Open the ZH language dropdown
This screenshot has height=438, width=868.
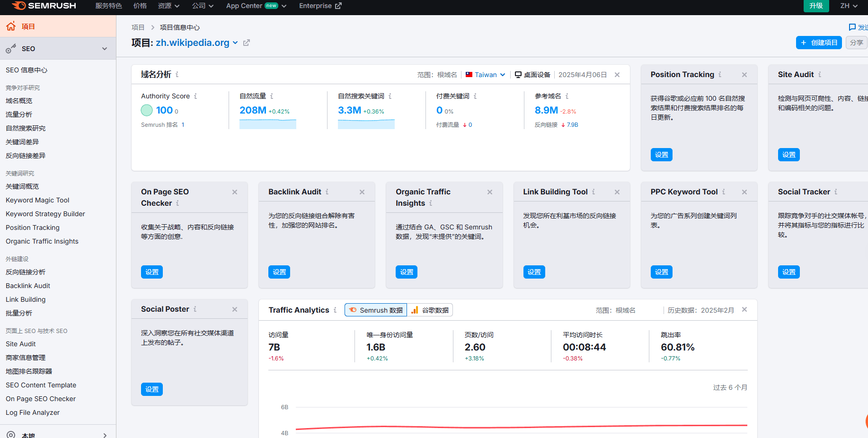(849, 6)
